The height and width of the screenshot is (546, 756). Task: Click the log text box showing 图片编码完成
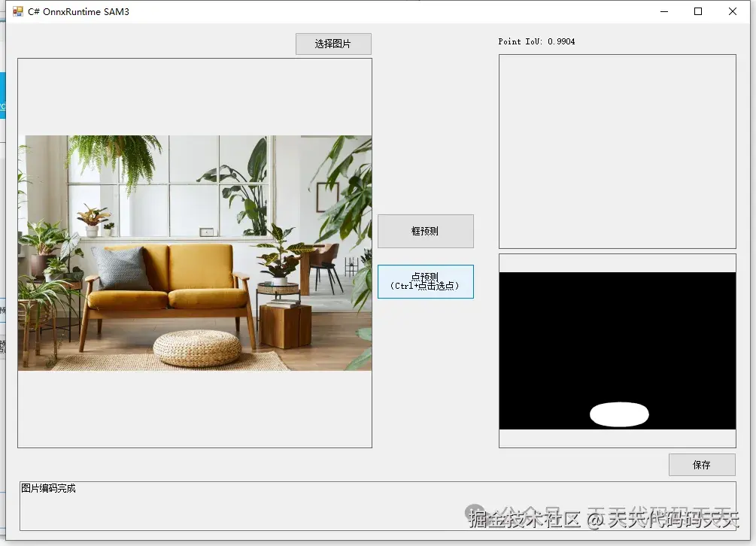(378, 506)
